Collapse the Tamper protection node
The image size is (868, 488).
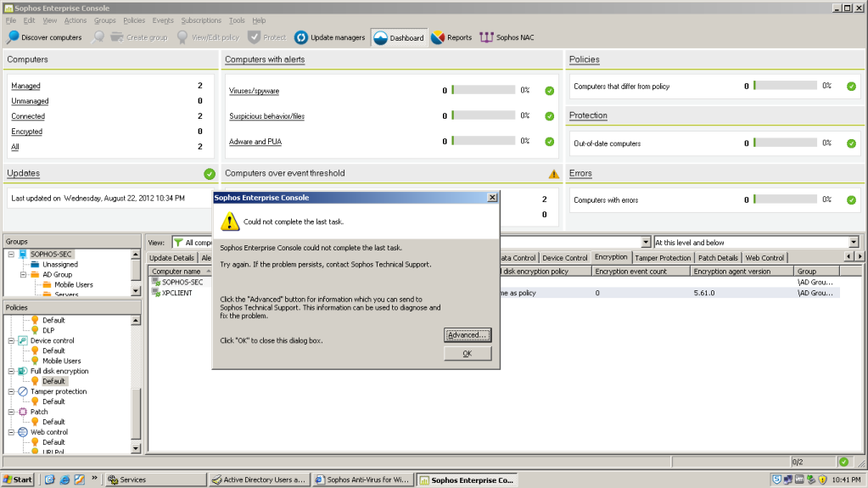point(11,391)
